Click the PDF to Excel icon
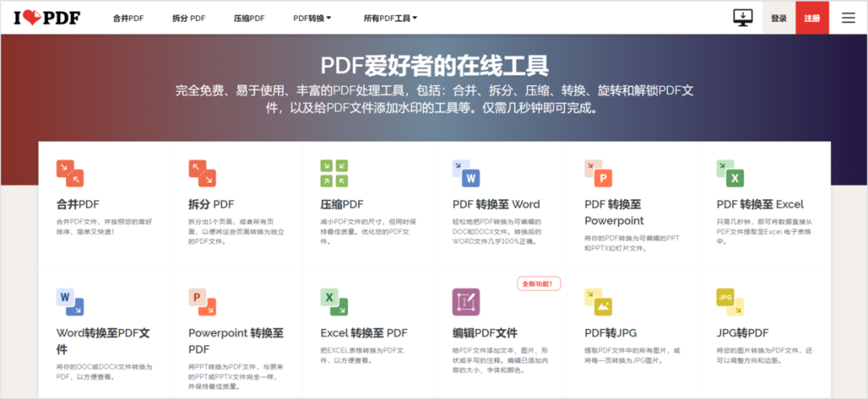The image size is (868, 399). [730, 173]
